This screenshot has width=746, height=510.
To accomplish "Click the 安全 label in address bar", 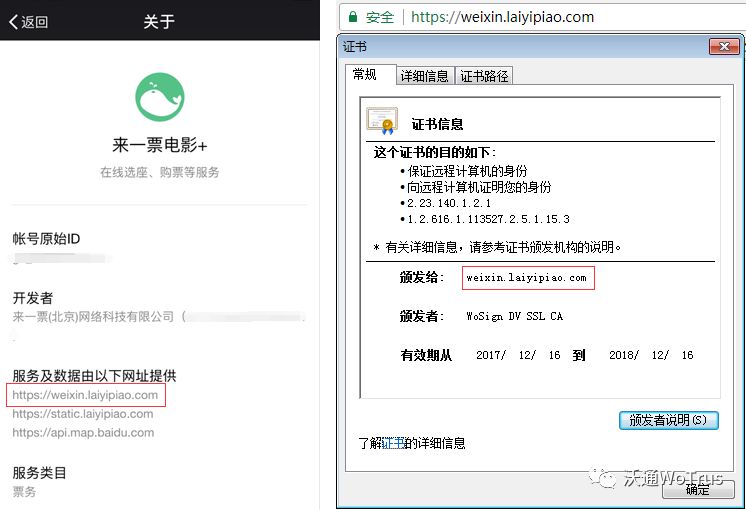I will (380, 17).
